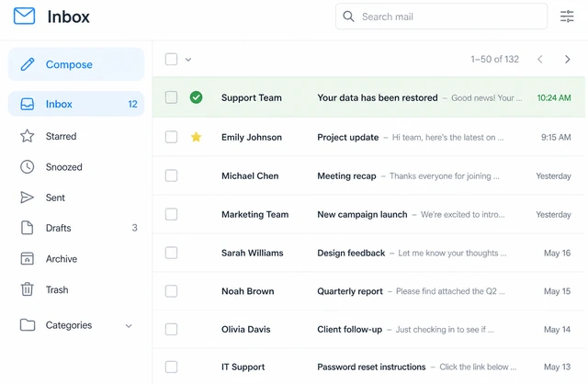This screenshot has width=588, height=384.
Task: Click the blue mail envelope logo
Action: coord(25,17)
